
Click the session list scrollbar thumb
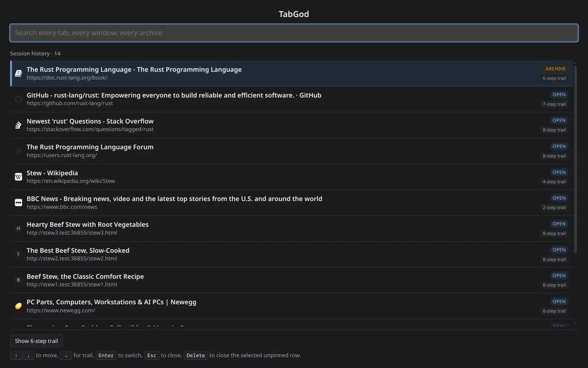point(576,159)
